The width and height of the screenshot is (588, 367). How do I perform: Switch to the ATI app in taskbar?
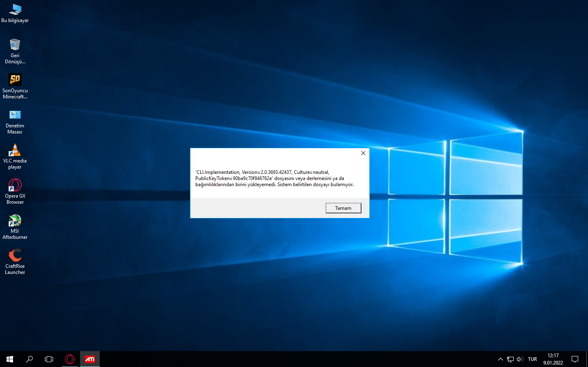[89, 359]
